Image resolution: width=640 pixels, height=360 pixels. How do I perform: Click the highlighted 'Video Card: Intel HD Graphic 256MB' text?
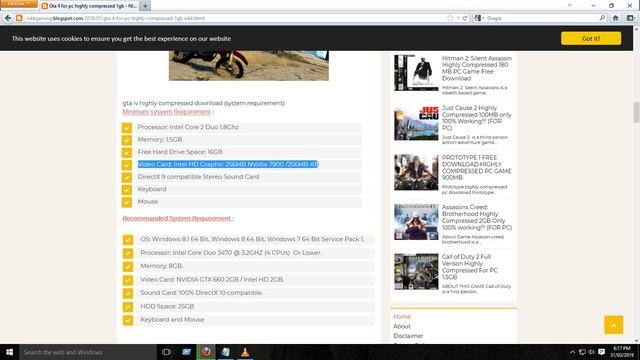coord(228,164)
